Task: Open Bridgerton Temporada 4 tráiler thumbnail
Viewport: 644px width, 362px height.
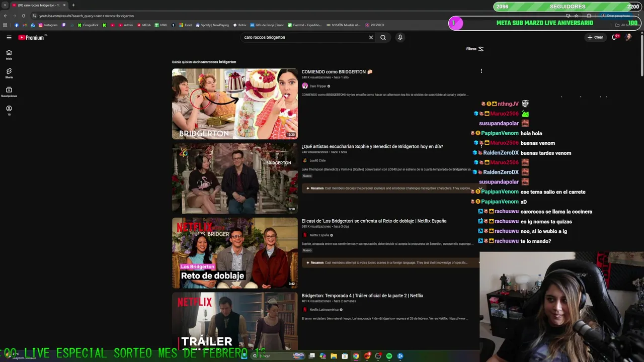Action: pyautogui.click(x=234, y=321)
